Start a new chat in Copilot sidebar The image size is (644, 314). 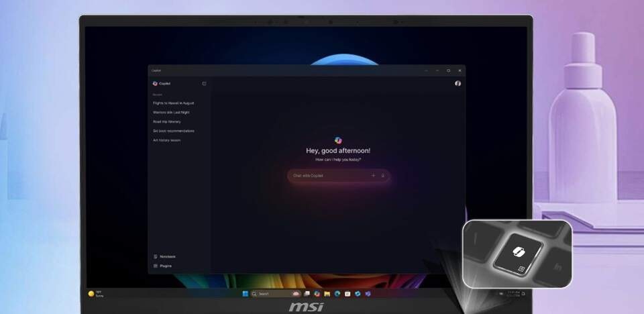pyautogui.click(x=204, y=83)
